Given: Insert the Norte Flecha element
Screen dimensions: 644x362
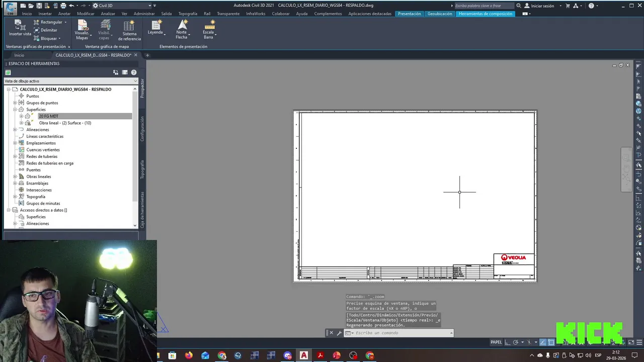Looking at the screenshot, I should 182,30.
